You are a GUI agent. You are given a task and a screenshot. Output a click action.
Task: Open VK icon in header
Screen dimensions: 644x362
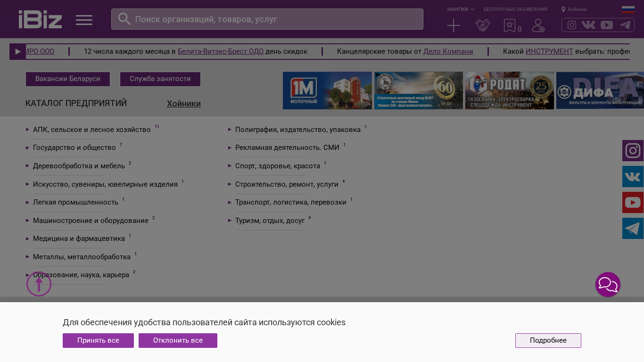[588, 25]
